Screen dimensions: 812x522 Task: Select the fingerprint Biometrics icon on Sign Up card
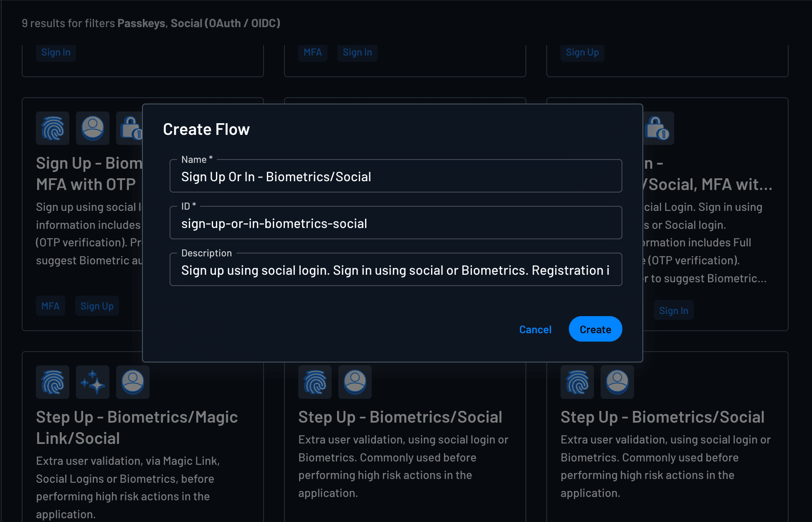(52, 128)
